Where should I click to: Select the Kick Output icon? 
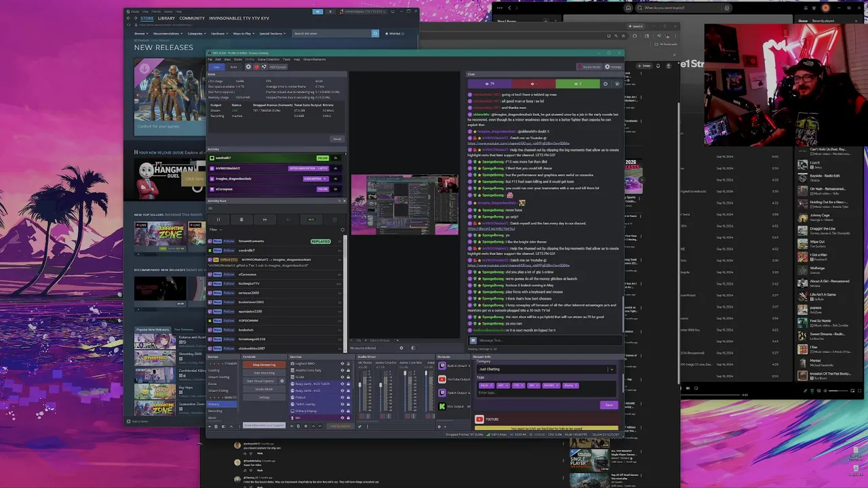tap(442, 406)
